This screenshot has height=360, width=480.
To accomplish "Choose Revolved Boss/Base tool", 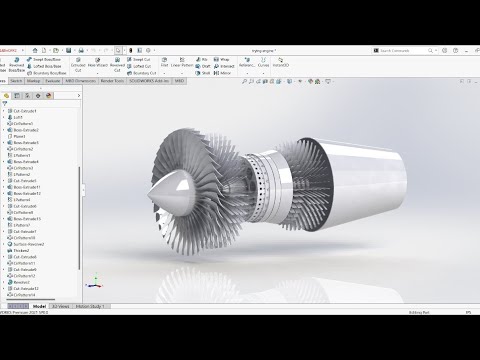I will [x=16, y=64].
